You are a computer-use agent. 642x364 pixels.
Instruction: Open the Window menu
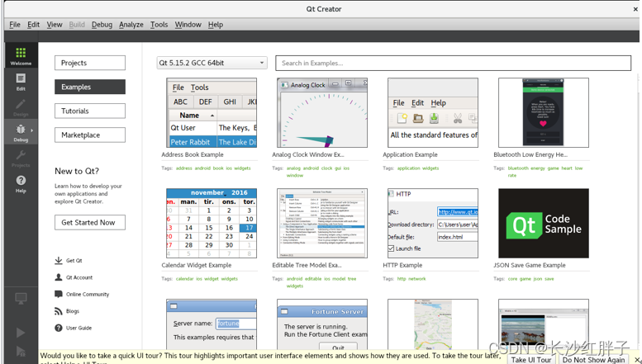pyautogui.click(x=188, y=25)
